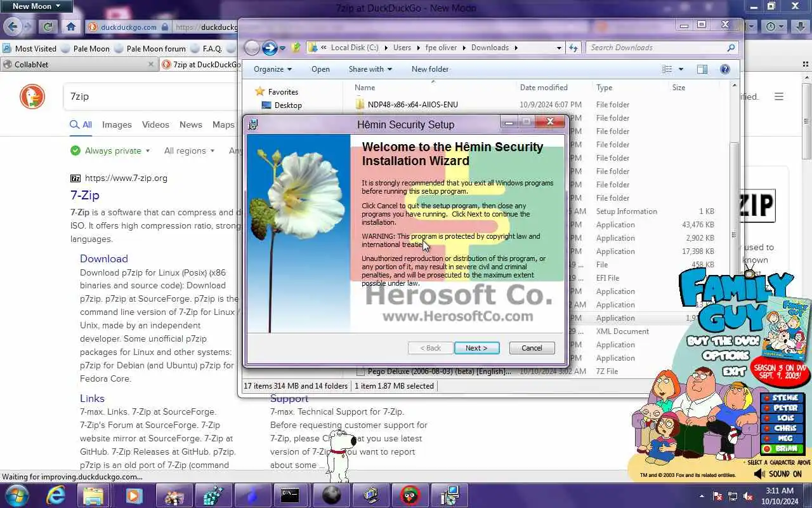Open Explorer help icon
The image size is (812, 508).
pos(725,69)
